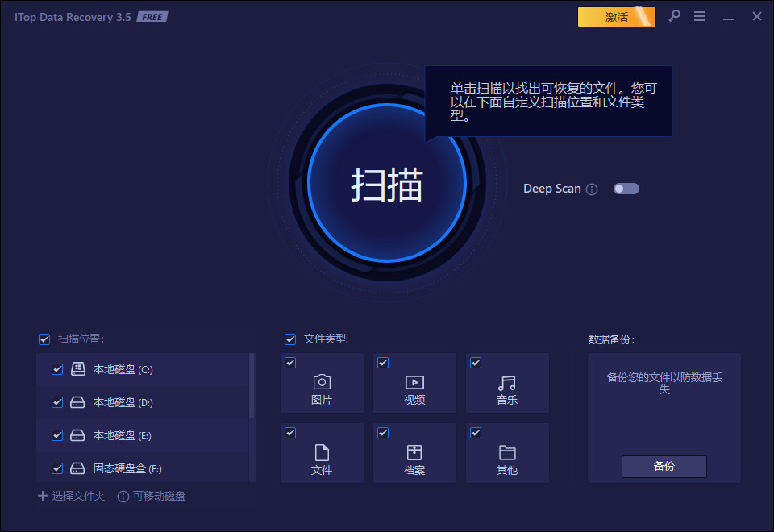774x532 pixels.
Task: Select the 本地磁盘 (E:) label
Action: point(123,436)
